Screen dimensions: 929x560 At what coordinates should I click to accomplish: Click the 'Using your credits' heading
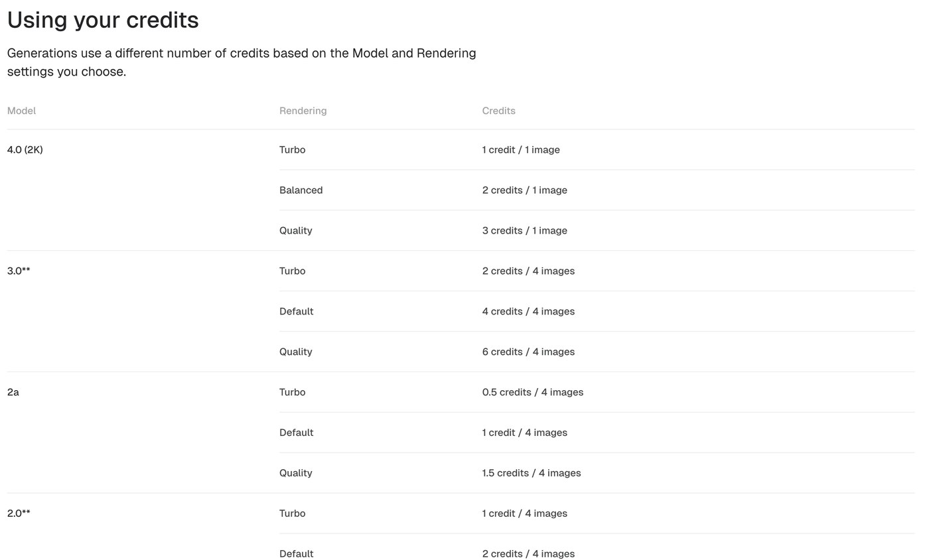103,20
